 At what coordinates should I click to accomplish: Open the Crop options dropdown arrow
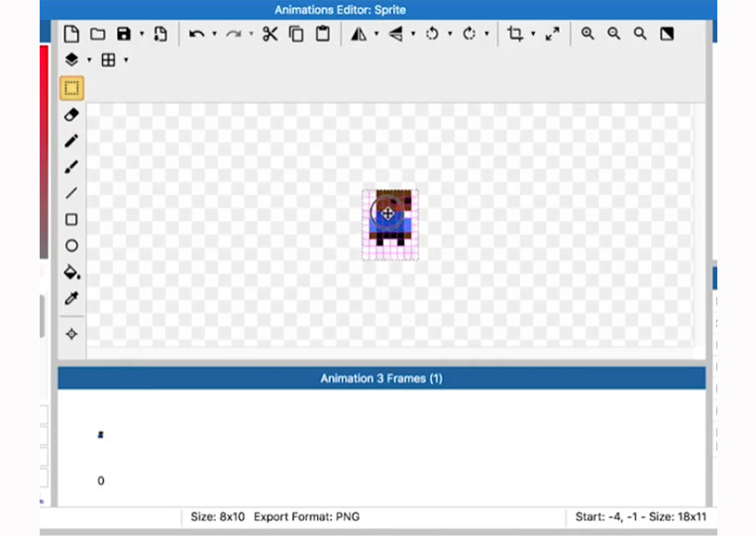point(533,34)
